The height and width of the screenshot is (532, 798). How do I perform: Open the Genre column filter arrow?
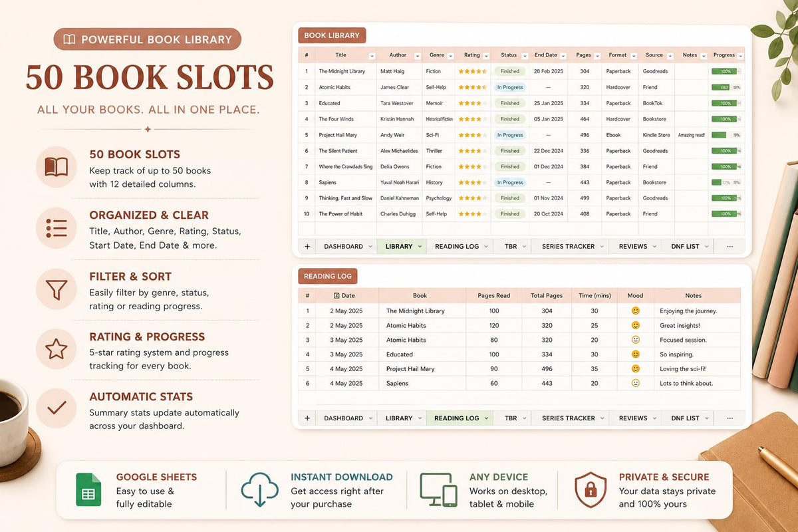(x=450, y=56)
